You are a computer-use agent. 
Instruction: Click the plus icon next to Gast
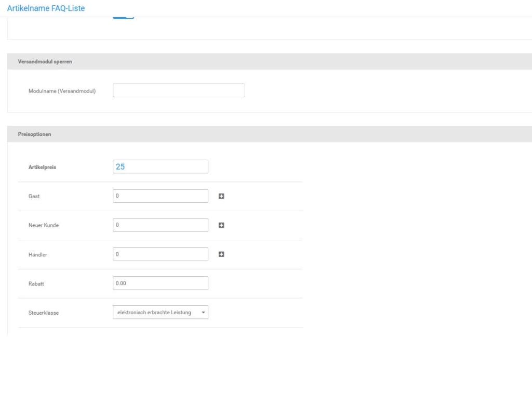tap(220, 196)
